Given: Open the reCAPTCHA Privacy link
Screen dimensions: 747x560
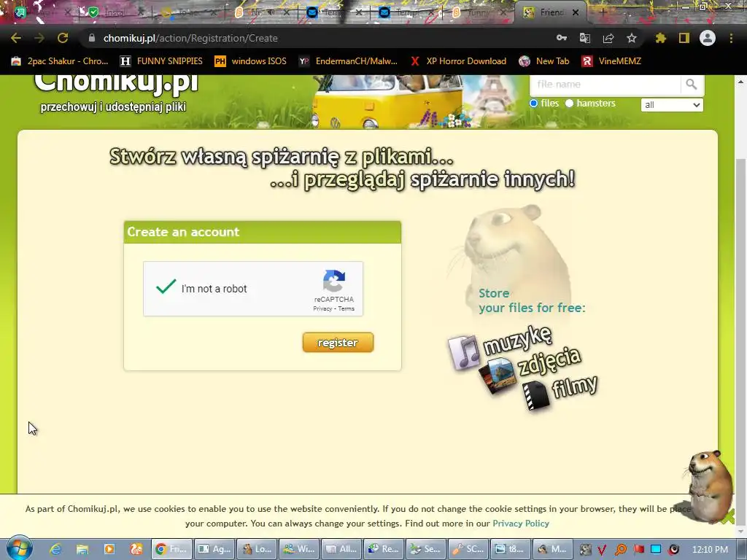Looking at the screenshot, I should pos(322,308).
